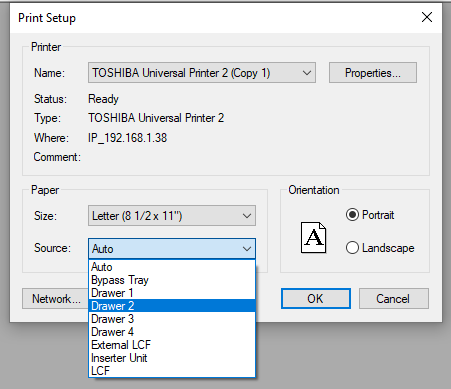The width and height of the screenshot is (451, 389).
Task: Open printer Properties
Action: 373,72
